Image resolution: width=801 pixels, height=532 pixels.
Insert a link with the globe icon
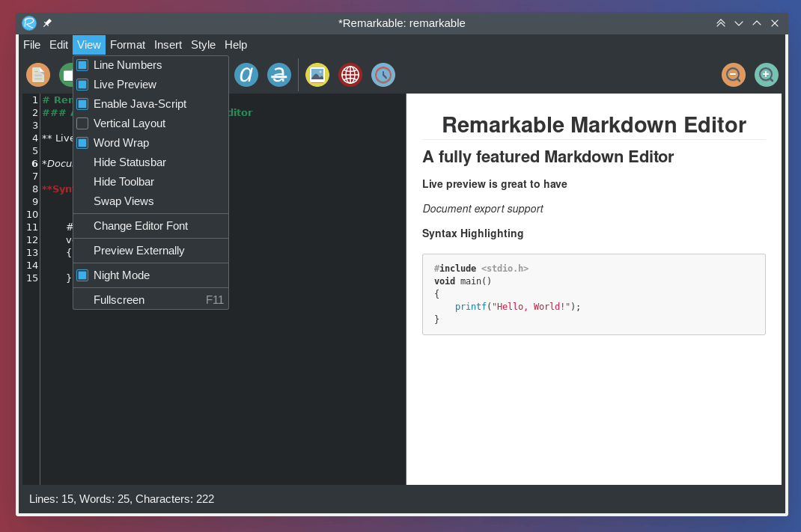pos(350,75)
